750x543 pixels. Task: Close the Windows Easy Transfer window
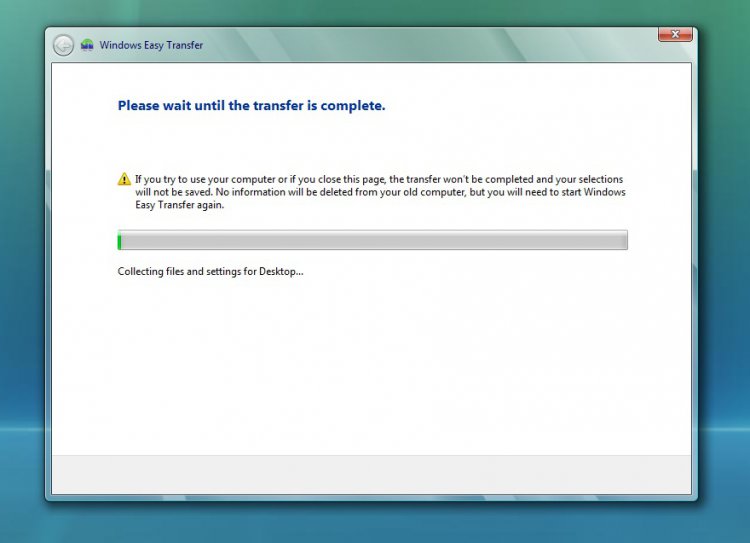[675, 34]
